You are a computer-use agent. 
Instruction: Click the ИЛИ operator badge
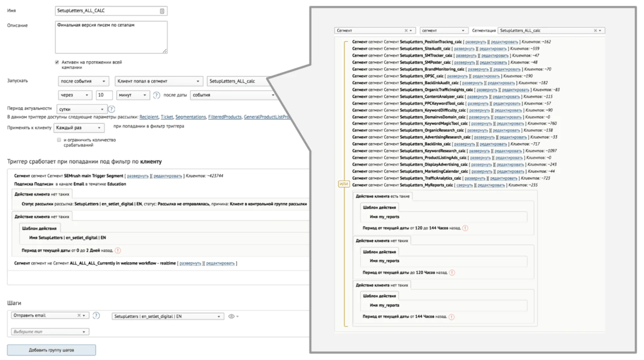[x=344, y=184]
